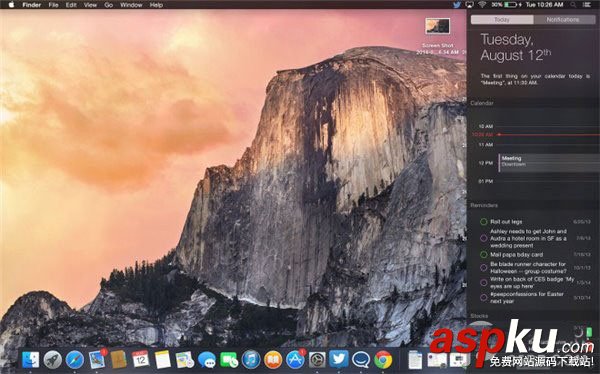Click 'Ashley needs to get John and Audra' text
This screenshot has width=600, height=374.
(x=528, y=238)
